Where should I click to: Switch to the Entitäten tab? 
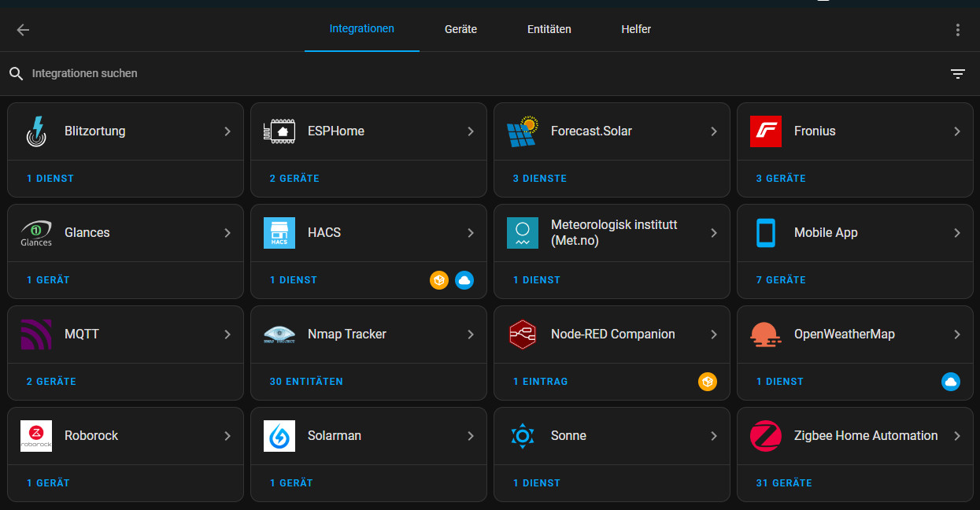(x=549, y=29)
